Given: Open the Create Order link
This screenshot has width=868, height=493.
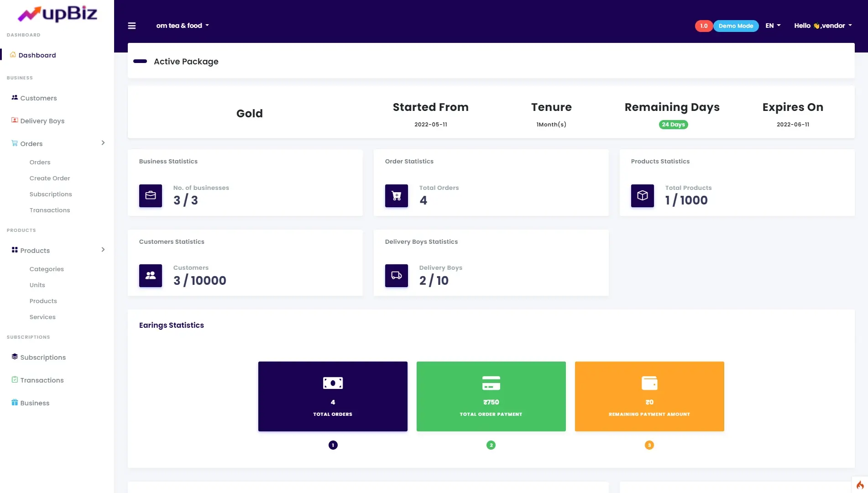Looking at the screenshot, I should coord(50,178).
